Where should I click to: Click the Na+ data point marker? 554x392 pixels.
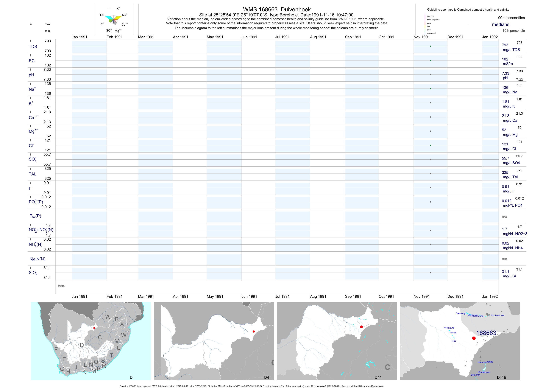point(430,89)
